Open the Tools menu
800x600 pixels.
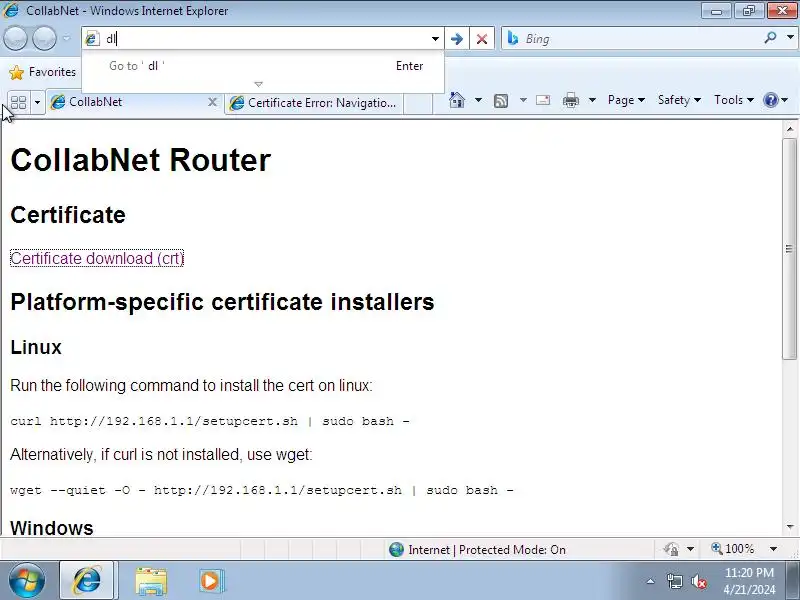pos(734,100)
